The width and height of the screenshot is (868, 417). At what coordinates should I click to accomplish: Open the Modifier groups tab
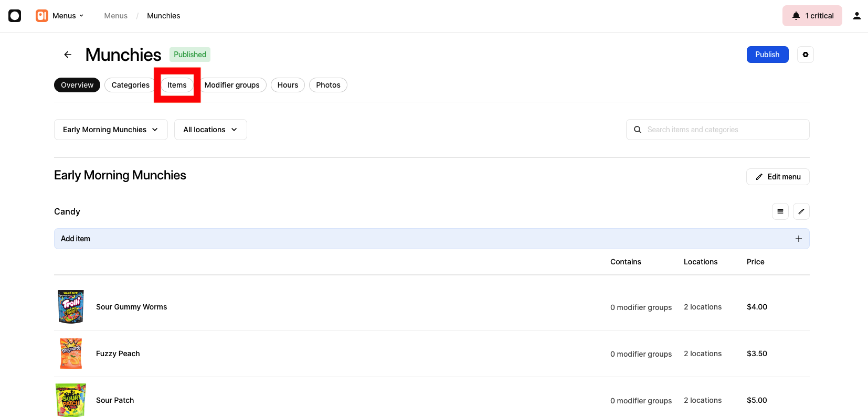[x=232, y=85]
